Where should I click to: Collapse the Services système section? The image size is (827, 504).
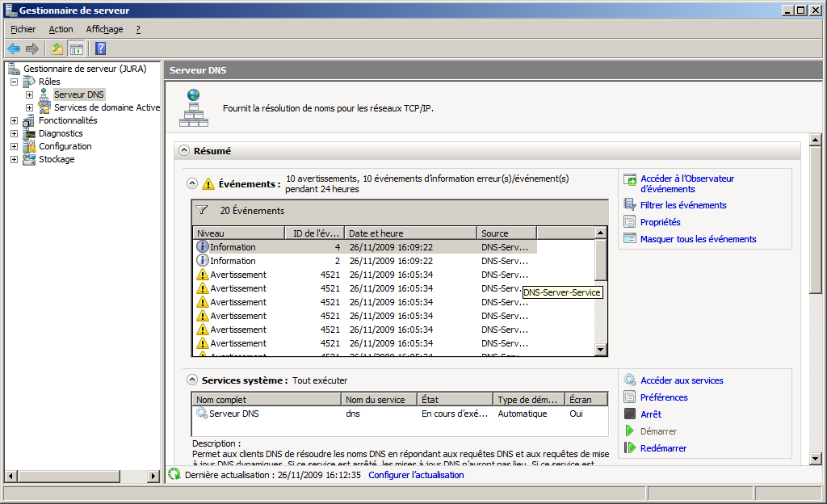click(x=192, y=380)
